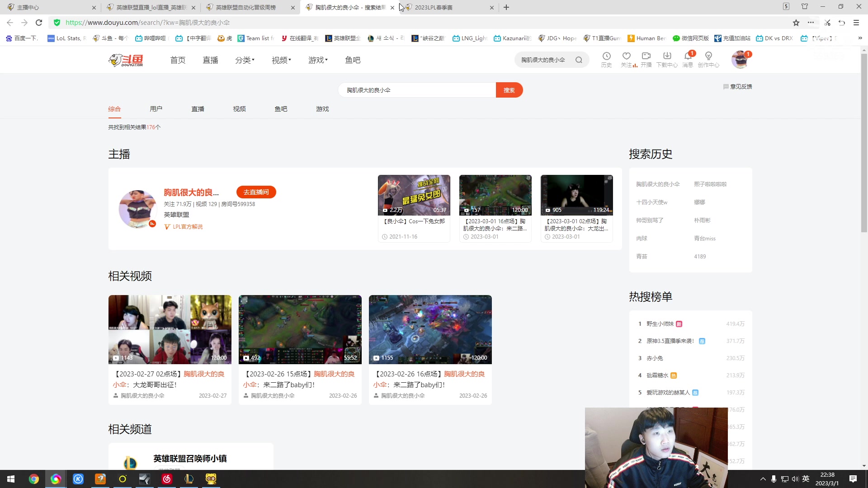Go to 首页 in the navigation
This screenshot has width=868, height=488.
tap(178, 60)
